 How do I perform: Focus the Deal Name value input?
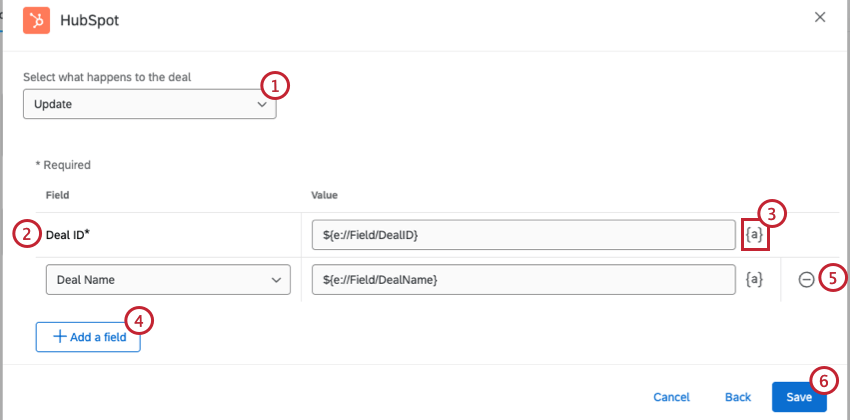click(x=523, y=280)
